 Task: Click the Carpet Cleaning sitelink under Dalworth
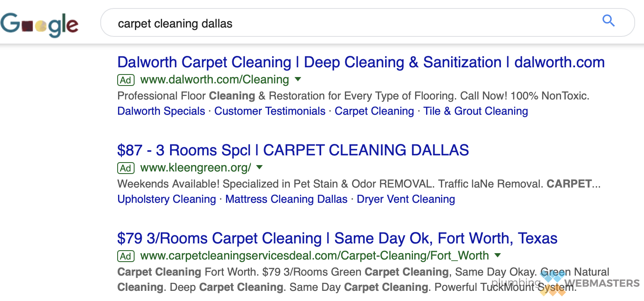pyautogui.click(x=374, y=111)
